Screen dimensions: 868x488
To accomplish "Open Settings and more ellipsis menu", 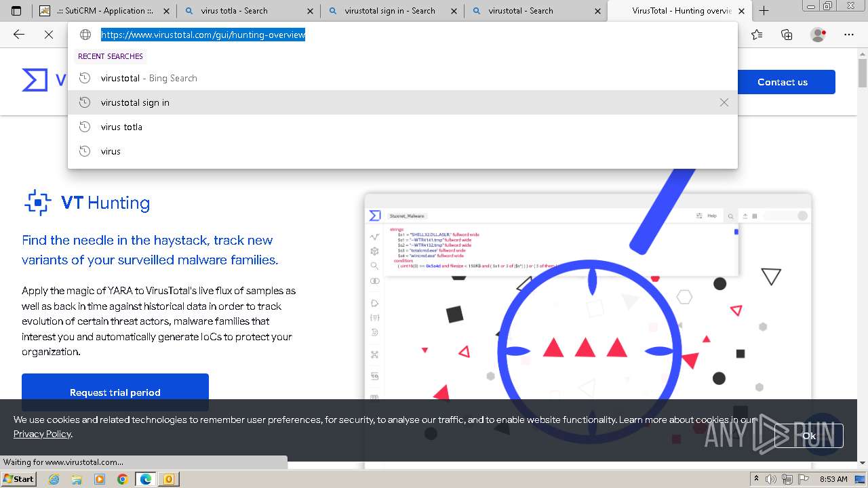I will click(x=848, y=35).
